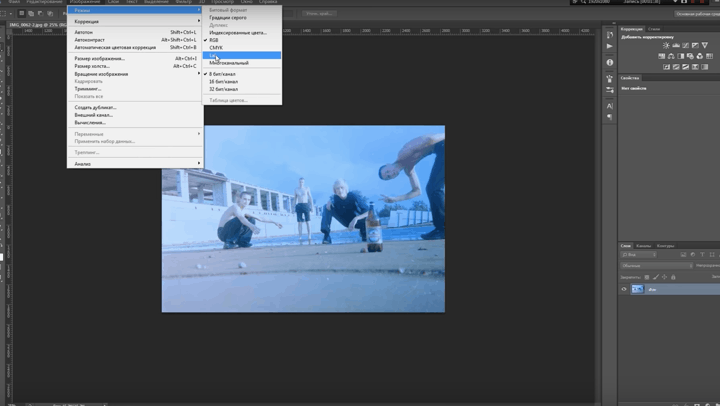Choose Градации серого mode
This screenshot has height=406, width=720.
[x=242, y=17]
